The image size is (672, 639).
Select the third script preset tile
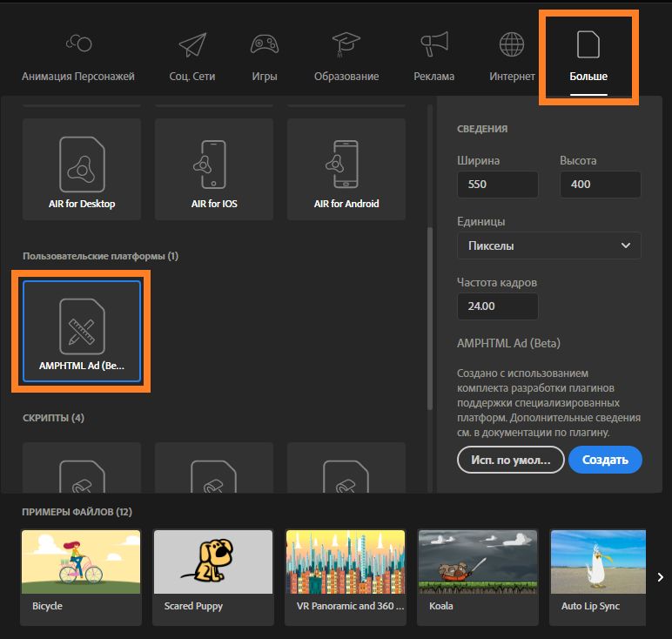[x=346, y=467]
